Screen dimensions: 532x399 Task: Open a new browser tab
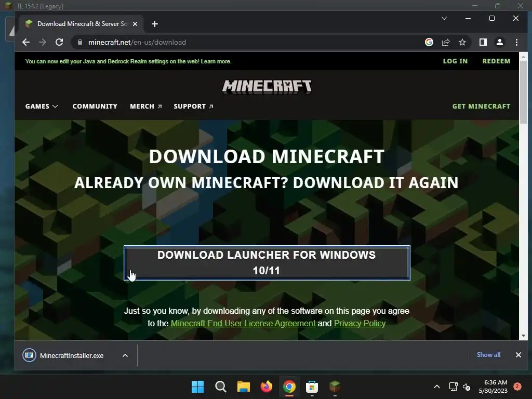click(x=155, y=24)
